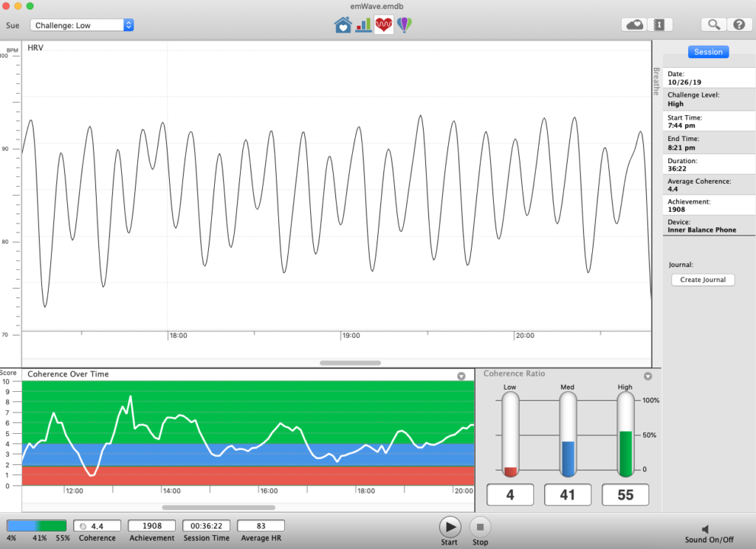Image resolution: width=756 pixels, height=549 pixels.
Task: Open the Home view icon
Action: click(343, 25)
